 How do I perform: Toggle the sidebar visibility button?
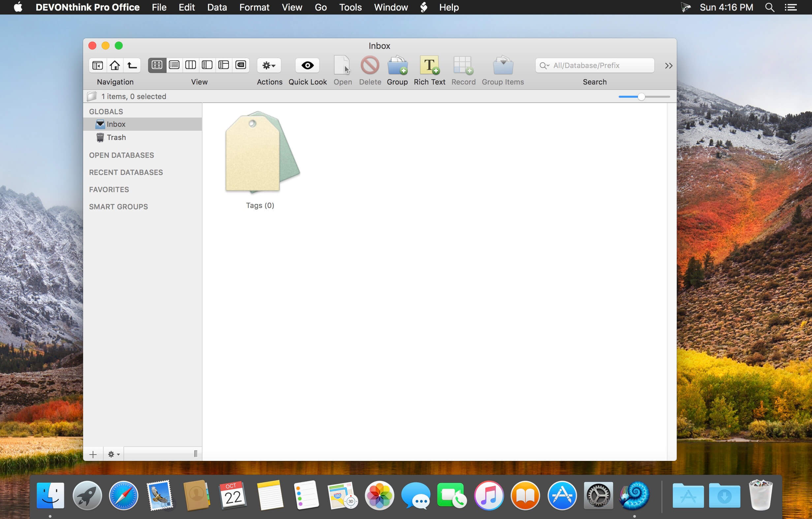click(98, 65)
